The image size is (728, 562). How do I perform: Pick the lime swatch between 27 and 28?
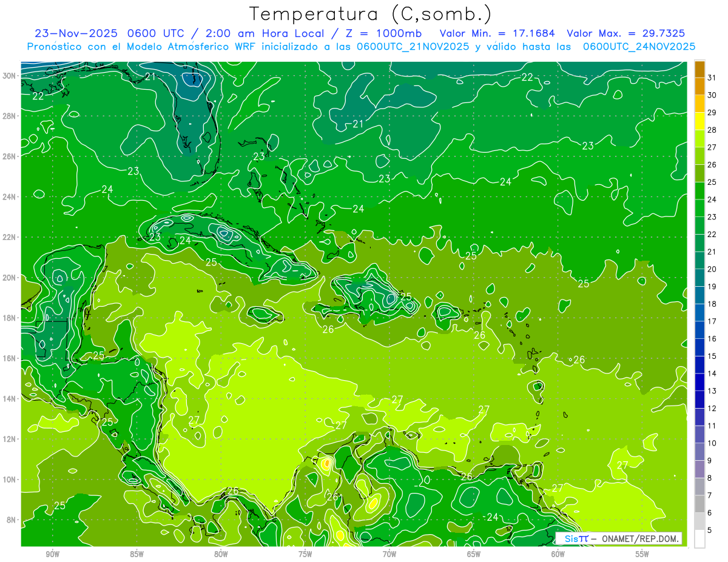click(x=699, y=139)
